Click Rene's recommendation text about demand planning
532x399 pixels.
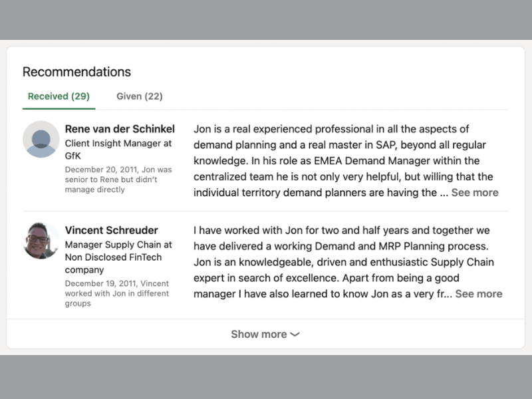coord(342,161)
